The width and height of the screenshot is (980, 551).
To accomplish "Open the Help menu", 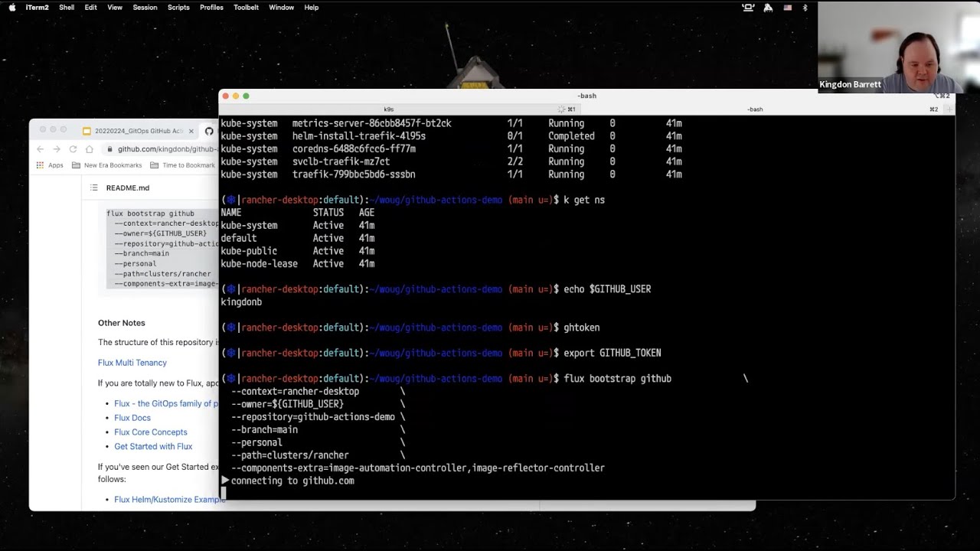I will tap(311, 7).
